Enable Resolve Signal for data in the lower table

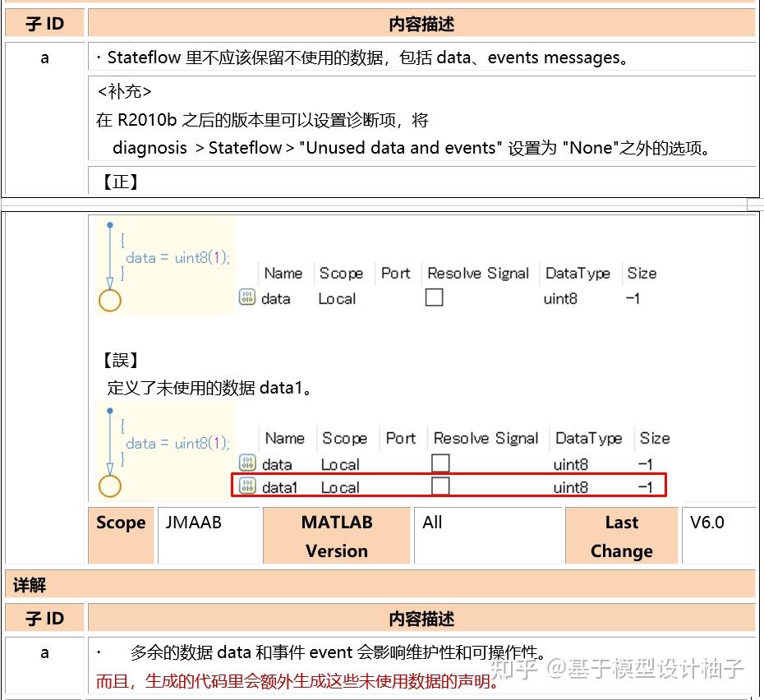(x=441, y=463)
